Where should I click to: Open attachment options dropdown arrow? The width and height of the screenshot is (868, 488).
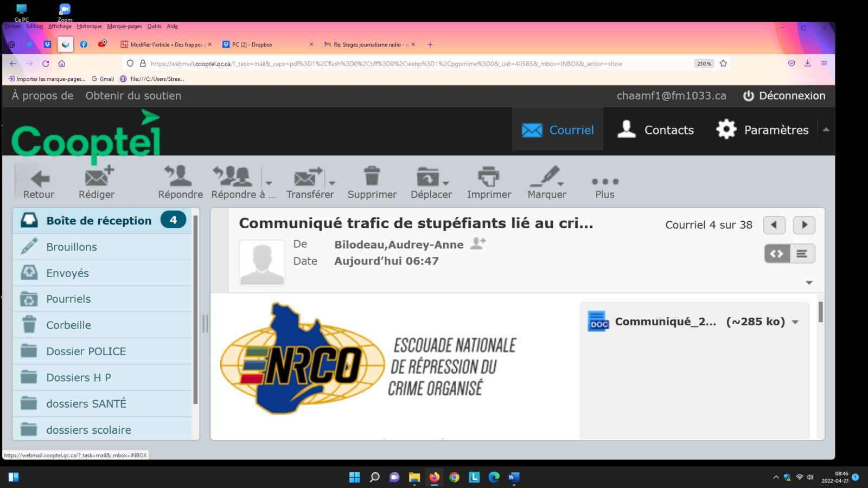tap(795, 322)
